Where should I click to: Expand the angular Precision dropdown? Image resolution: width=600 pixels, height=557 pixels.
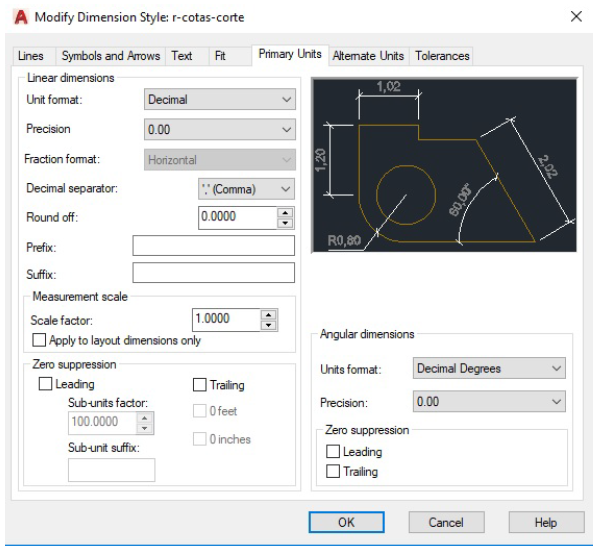tap(489, 401)
